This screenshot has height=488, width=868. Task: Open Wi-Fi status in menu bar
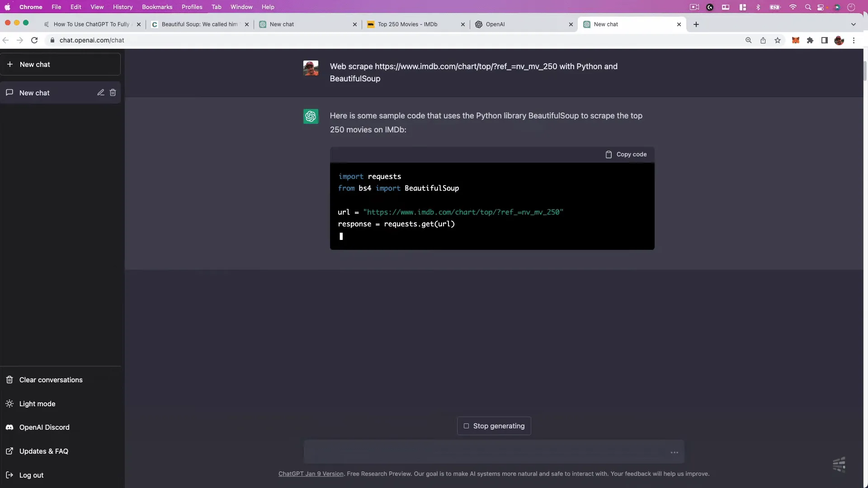tap(793, 7)
